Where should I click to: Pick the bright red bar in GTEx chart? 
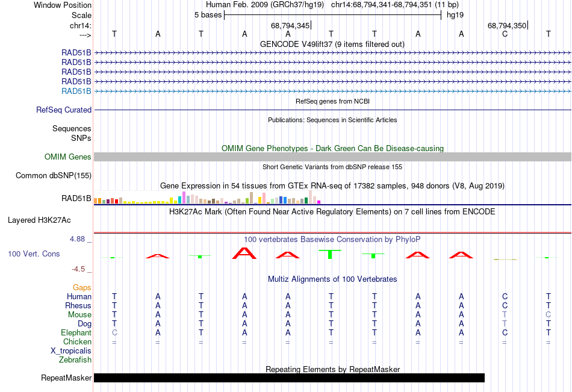coord(116,201)
